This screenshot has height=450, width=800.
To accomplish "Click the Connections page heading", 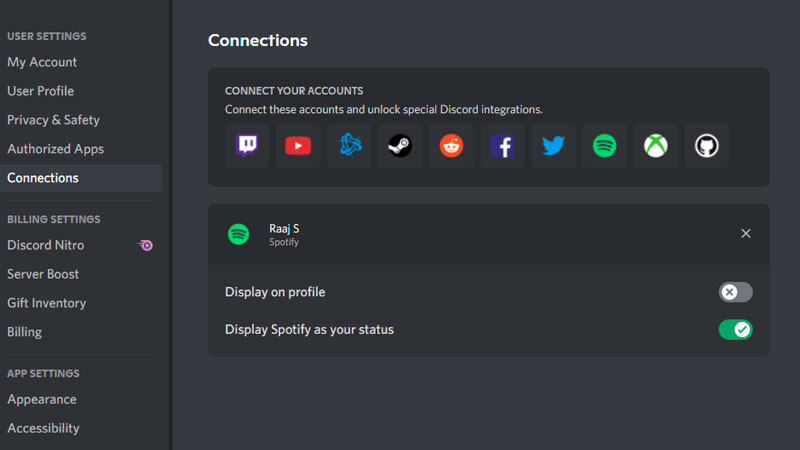I will point(258,40).
